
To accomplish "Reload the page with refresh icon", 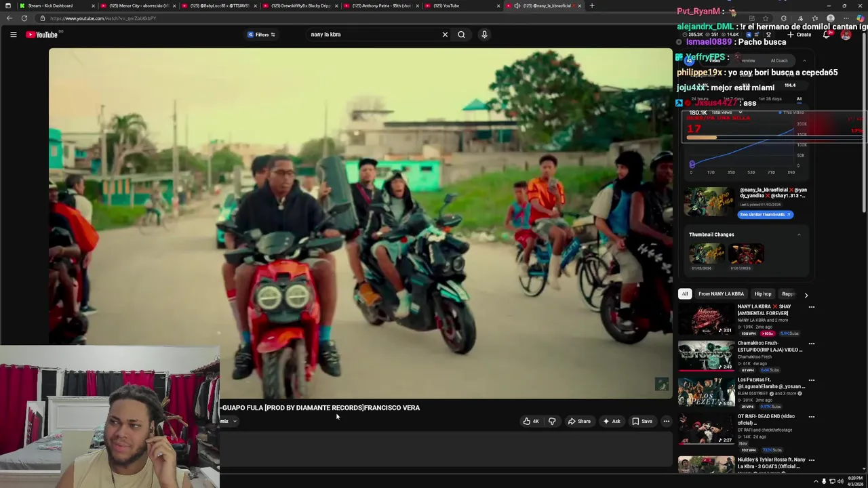I will [24, 18].
